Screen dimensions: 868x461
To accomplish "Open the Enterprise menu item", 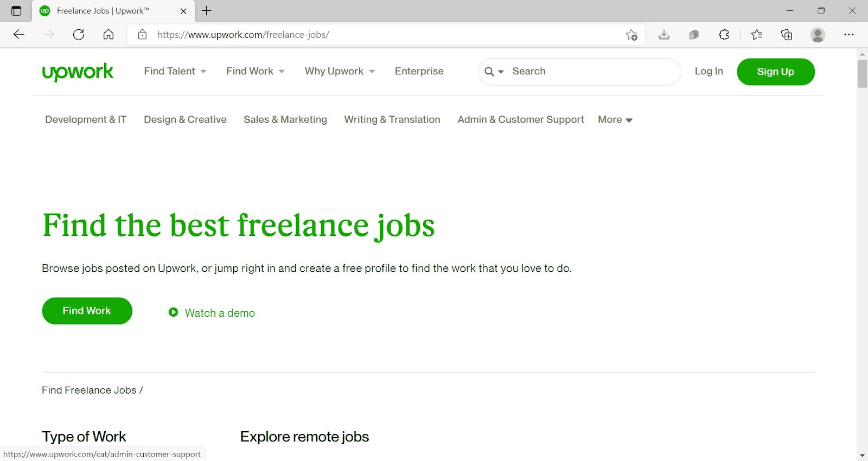I will 419,71.
